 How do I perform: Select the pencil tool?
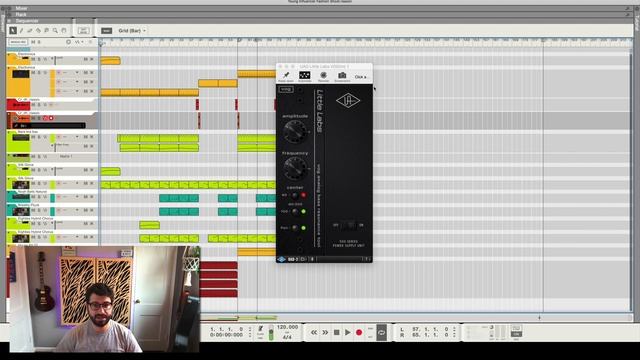(22, 31)
